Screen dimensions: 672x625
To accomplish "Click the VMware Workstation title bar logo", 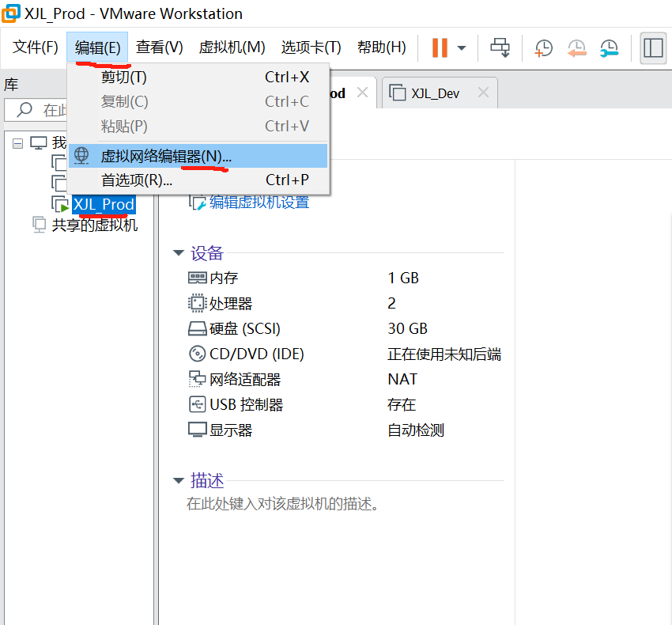I will (x=11, y=13).
